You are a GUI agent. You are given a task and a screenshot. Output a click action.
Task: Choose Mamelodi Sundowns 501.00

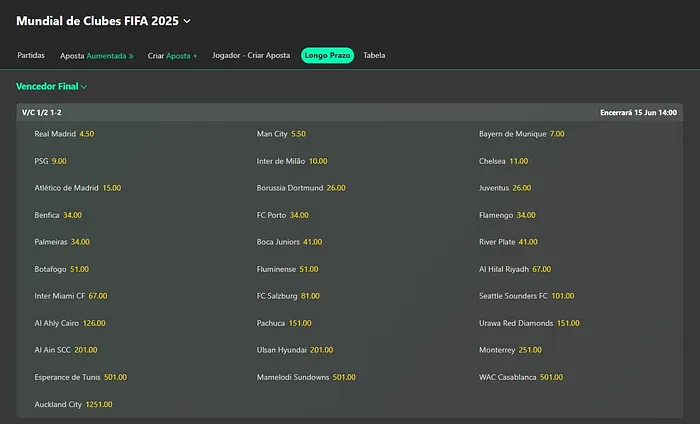(x=306, y=377)
